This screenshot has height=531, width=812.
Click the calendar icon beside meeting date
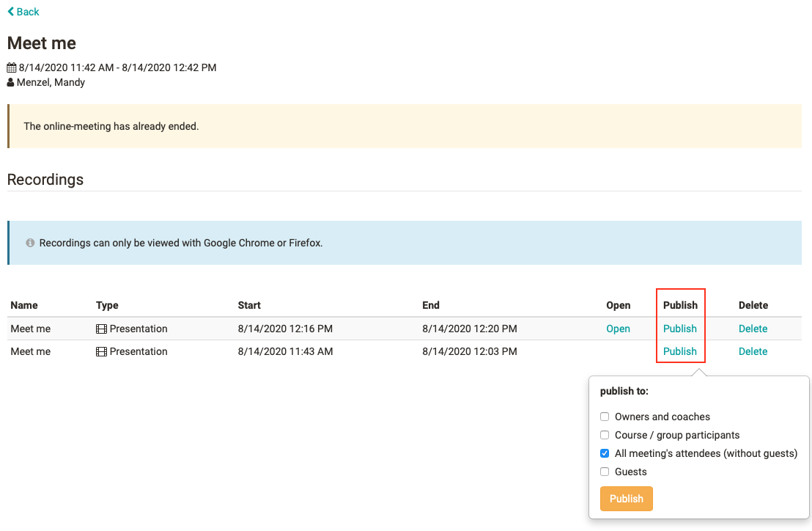click(x=12, y=68)
